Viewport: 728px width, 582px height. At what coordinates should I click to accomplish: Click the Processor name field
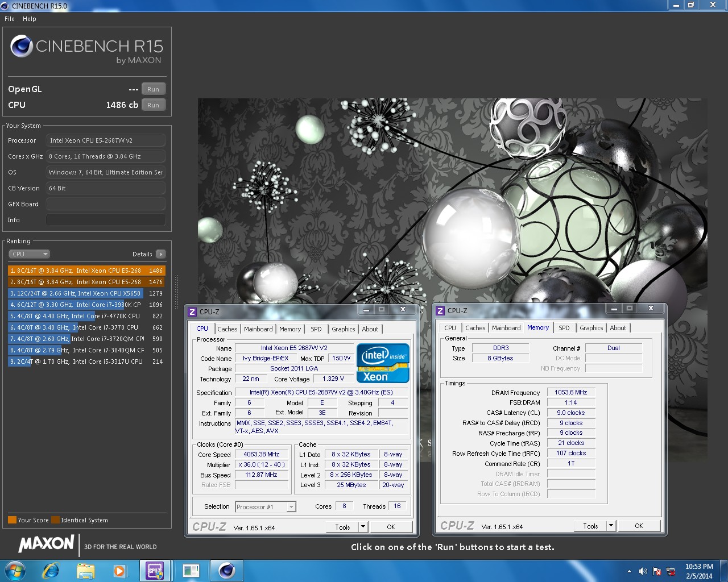106,140
